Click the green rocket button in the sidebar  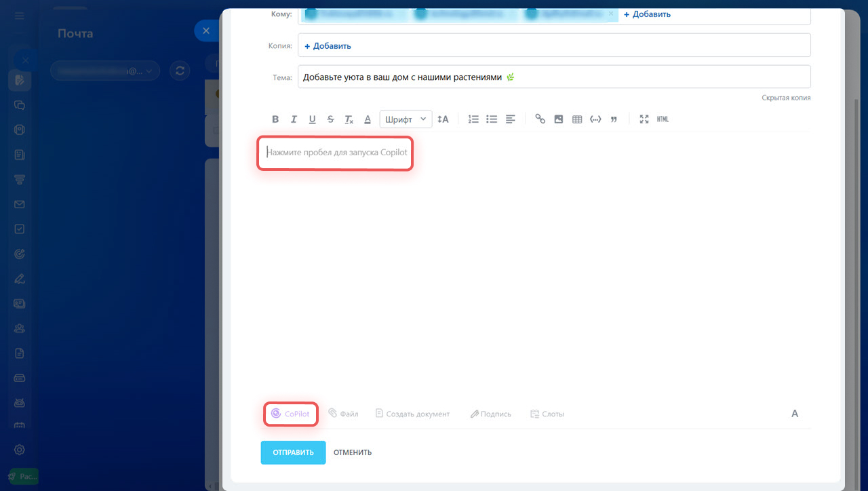[x=24, y=476]
